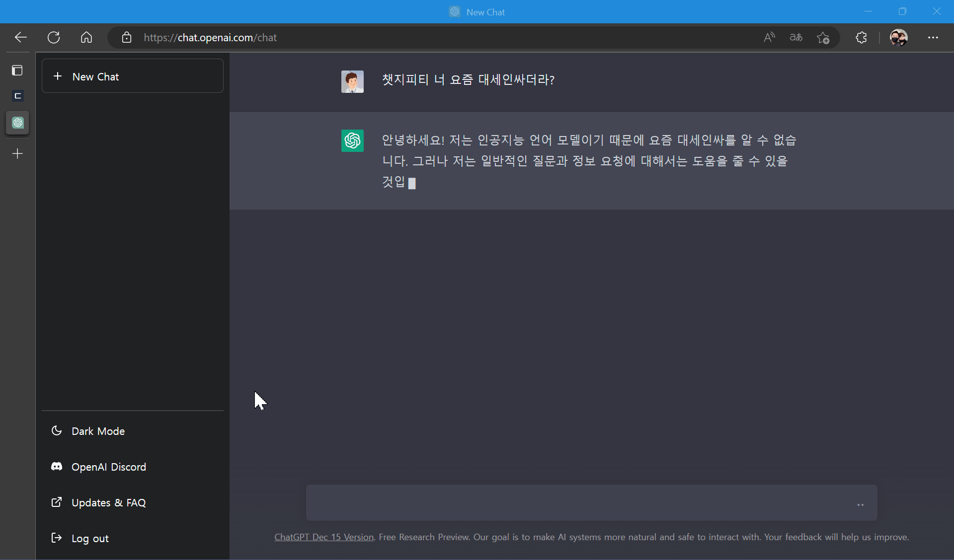Open Updates & FAQ

tap(108, 502)
